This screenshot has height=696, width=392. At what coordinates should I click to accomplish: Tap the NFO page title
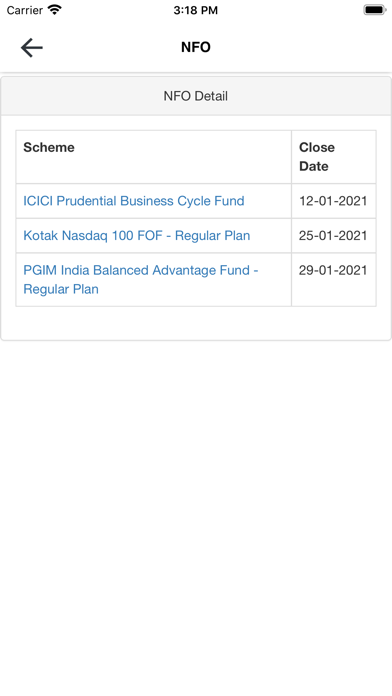[x=196, y=47]
